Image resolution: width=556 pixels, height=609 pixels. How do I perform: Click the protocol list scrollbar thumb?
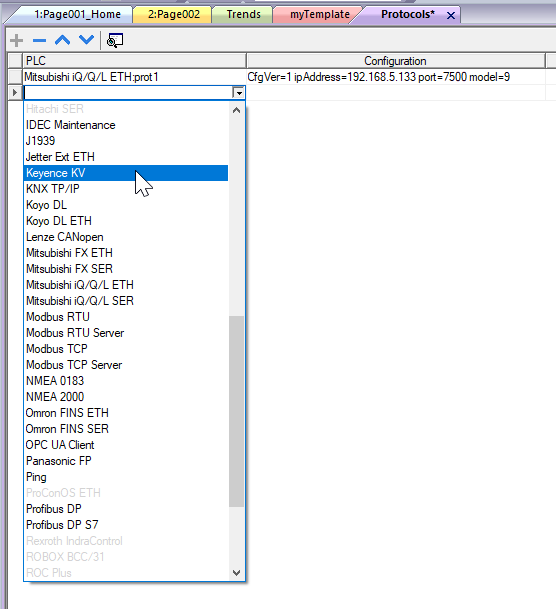tap(236, 411)
